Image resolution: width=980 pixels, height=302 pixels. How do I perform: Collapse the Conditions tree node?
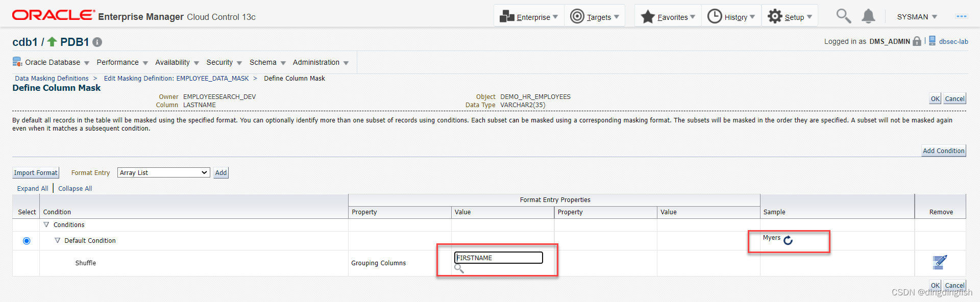point(46,224)
